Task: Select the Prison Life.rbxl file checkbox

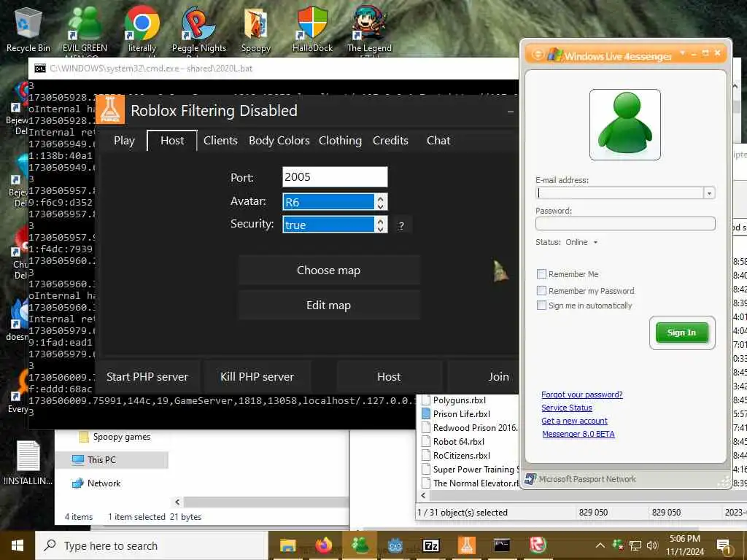Action: 426,414
